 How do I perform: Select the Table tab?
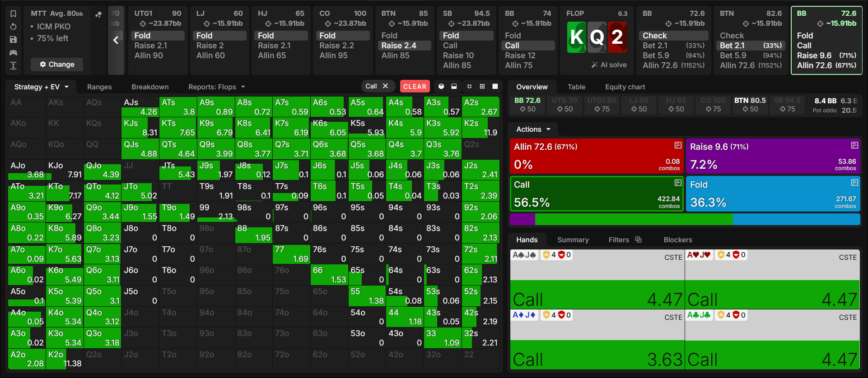pyautogui.click(x=576, y=87)
